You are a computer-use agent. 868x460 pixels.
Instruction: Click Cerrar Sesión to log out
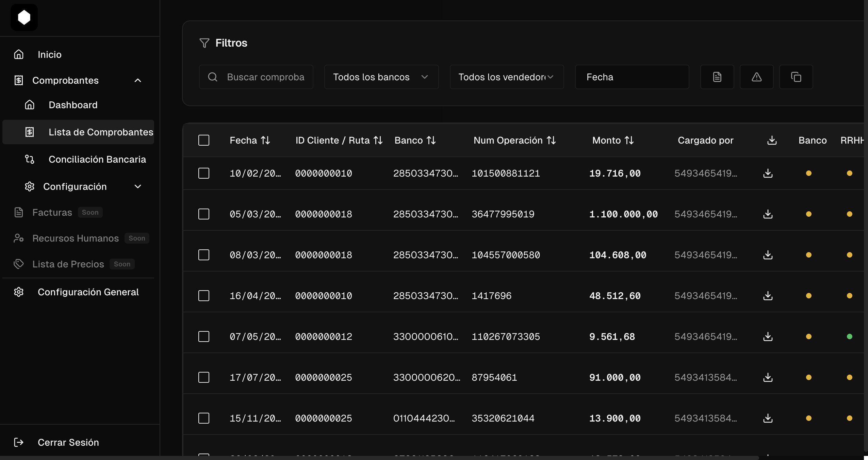(68, 442)
